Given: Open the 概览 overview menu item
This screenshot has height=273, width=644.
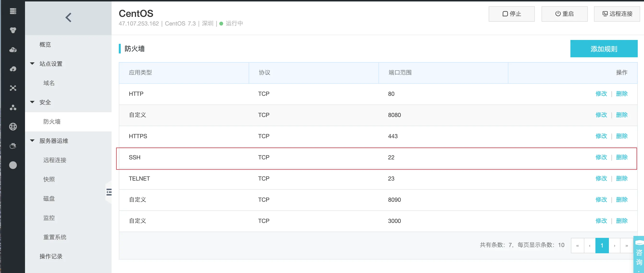Looking at the screenshot, I should click(45, 45).
